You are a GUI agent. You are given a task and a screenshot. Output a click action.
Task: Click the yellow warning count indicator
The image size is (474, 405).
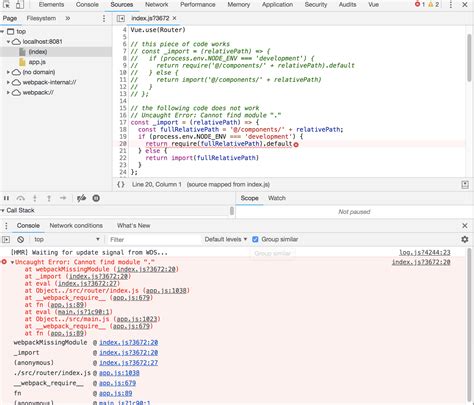coord(433,5)
